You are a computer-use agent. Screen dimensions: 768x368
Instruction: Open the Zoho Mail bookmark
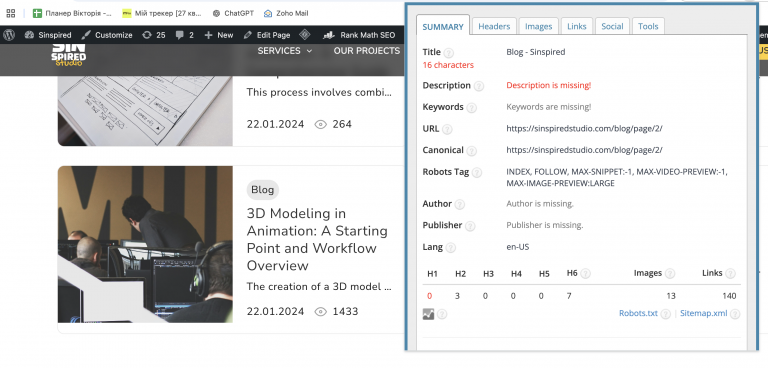(x=286, y=13)
